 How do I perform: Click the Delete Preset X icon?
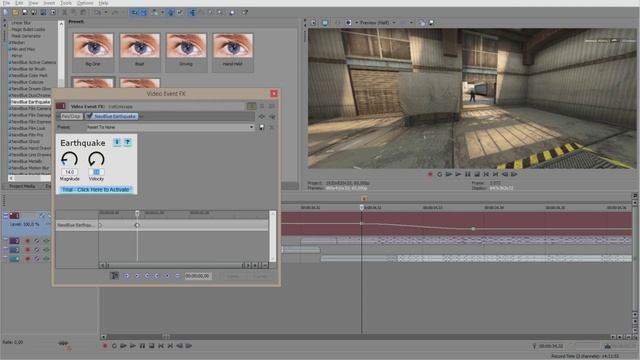(271, 127)
